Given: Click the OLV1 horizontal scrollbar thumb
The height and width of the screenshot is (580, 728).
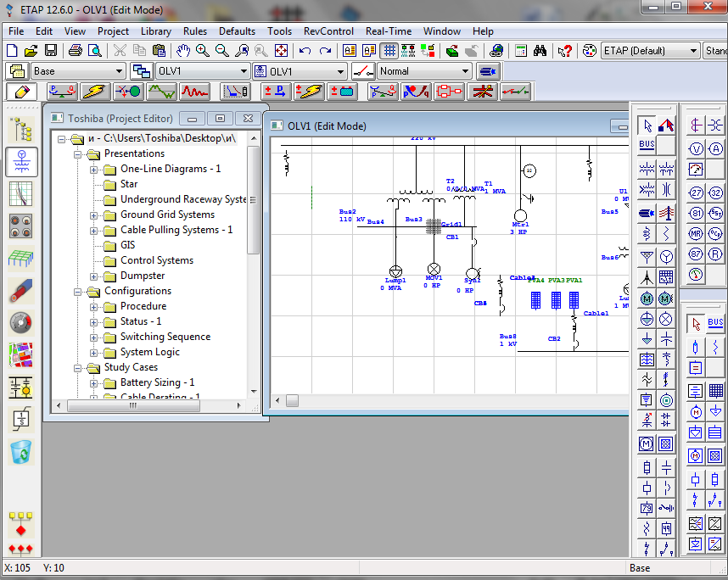Looking at the screenshot, I should 292,400.
